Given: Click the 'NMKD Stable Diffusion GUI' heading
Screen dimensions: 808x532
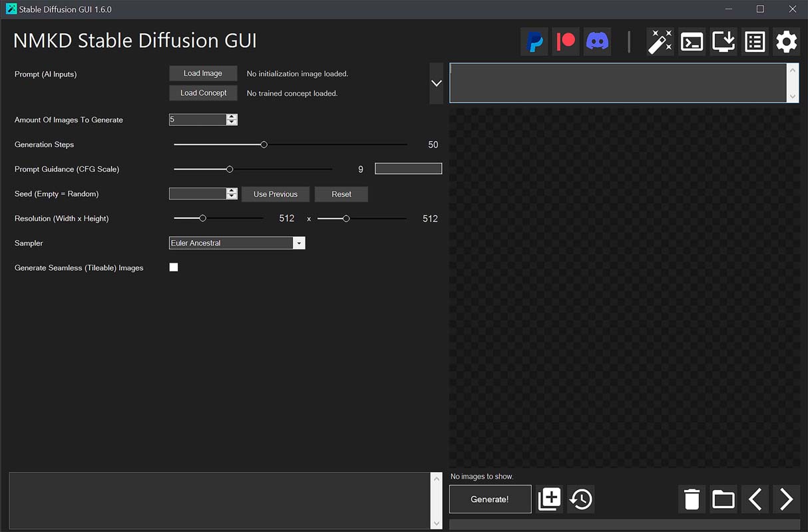Looking at the screenshot, I should [135, 41].
